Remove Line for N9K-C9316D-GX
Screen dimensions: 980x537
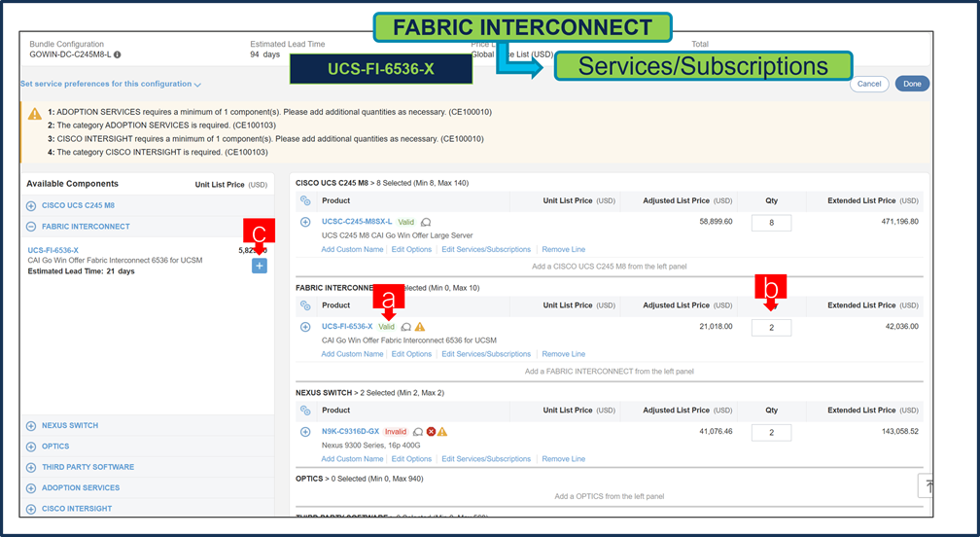click(564, 459)
